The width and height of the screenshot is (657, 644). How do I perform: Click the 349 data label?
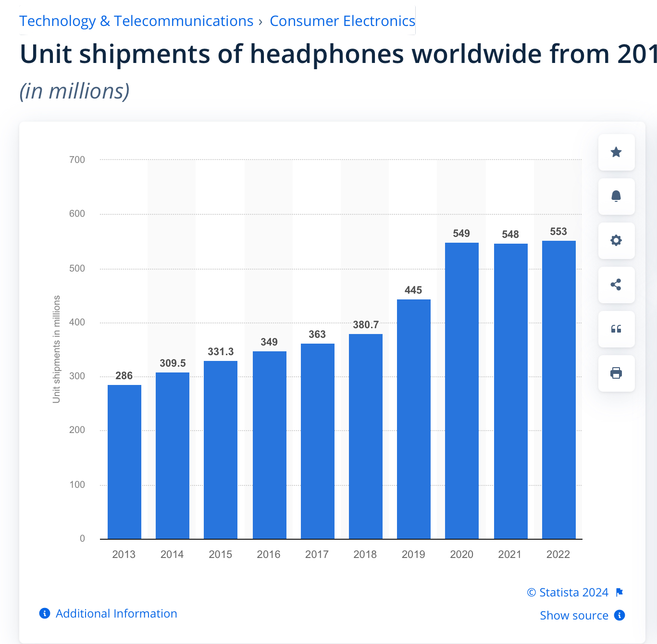[269, 342]
